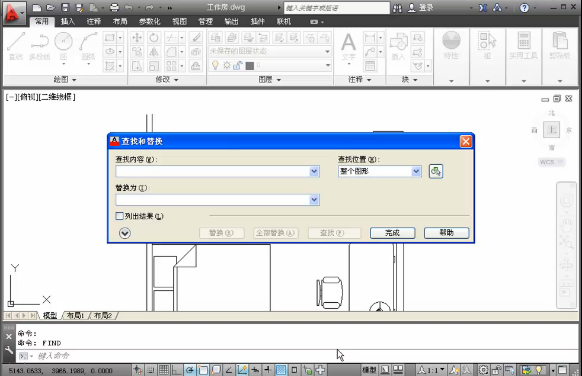Expand the 注释 panel title
This screenshot has width=582, height=376.
(360, 79)
